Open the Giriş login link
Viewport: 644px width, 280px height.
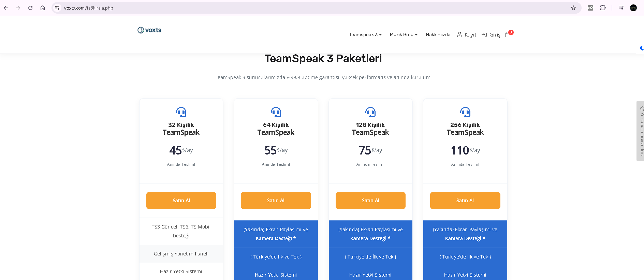coord(491,34)
